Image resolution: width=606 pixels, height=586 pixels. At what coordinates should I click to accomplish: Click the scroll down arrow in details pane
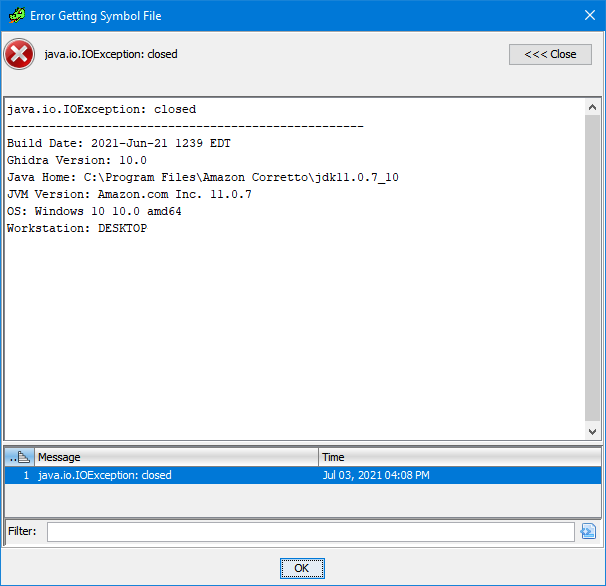click(x=592, y=432)
